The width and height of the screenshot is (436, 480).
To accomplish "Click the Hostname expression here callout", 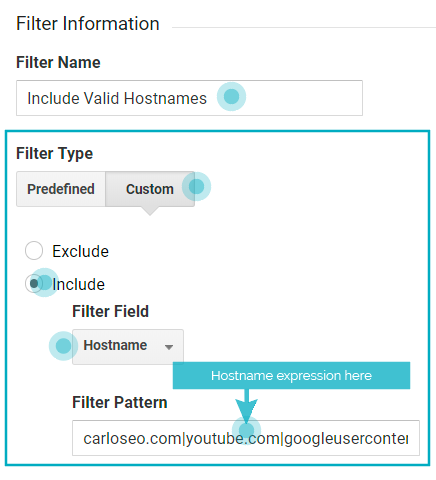I will pyautogui.click(x=291, y=375).
